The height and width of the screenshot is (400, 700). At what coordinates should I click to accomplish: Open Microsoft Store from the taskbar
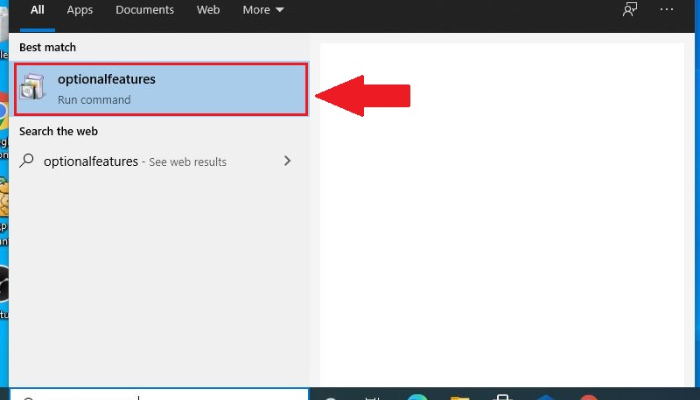(500, 397)
